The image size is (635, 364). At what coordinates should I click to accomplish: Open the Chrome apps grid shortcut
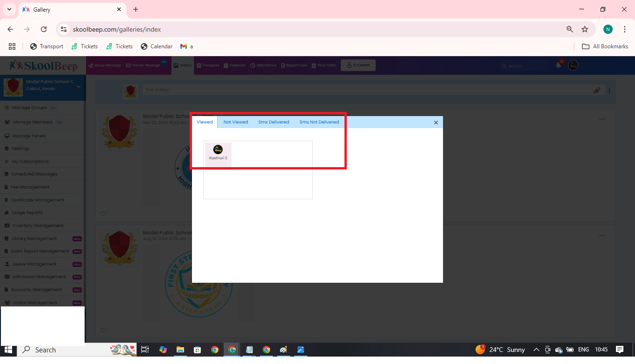pyautogui.click(x=12, y=46)
